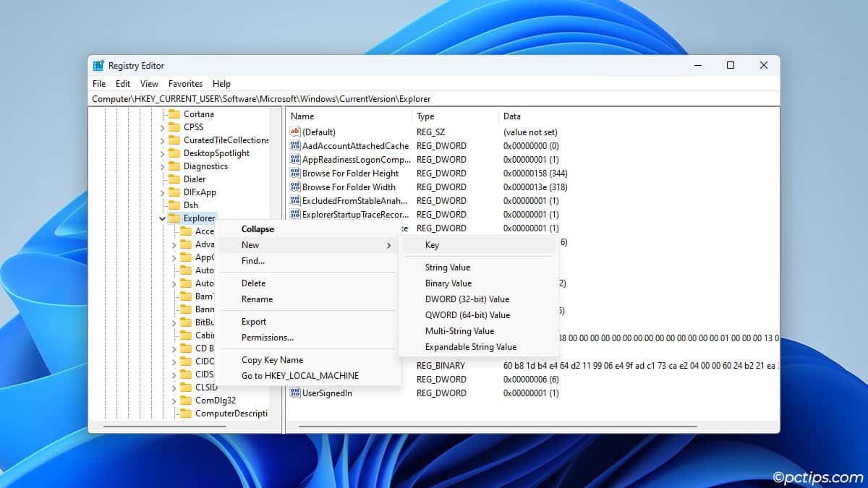Expand the DesktopSpotlight key
868x488 pixels.
pyautogui.click(x=162, y=153)
